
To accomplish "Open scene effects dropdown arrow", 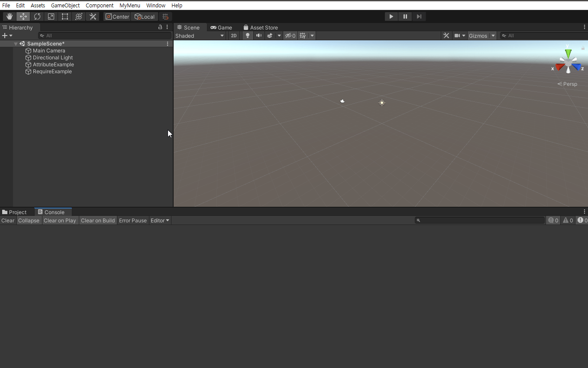I will (279, 36).
